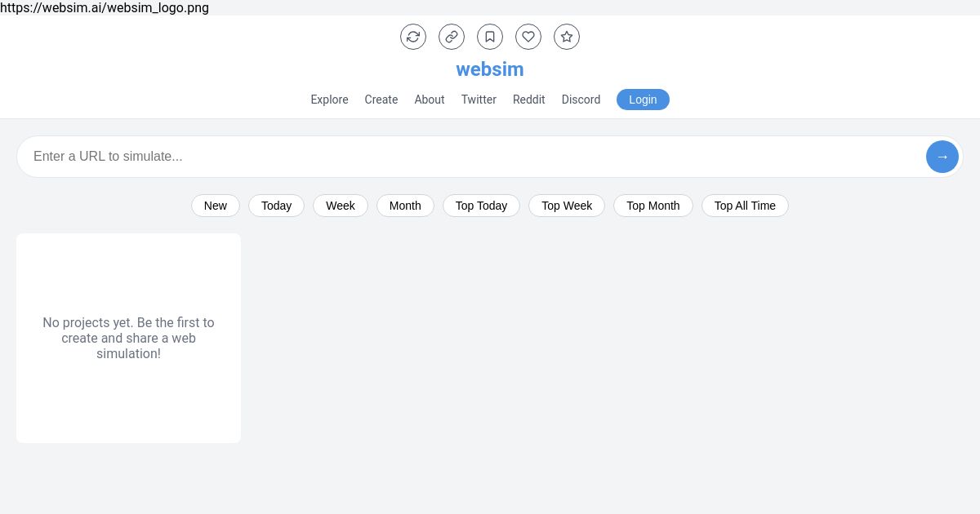Screen dimensions: 980x514
Task: Select the Month filter
Action: click(405, 206)
